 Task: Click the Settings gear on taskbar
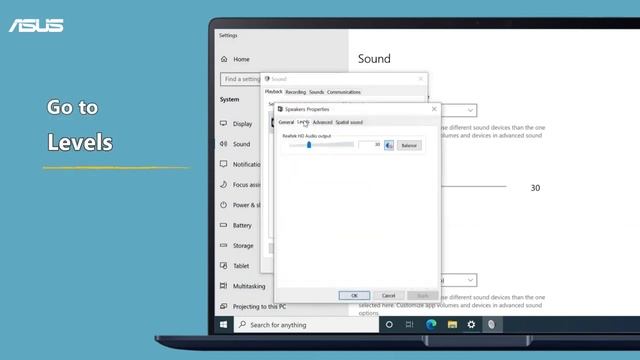click(x=471, y=324)
